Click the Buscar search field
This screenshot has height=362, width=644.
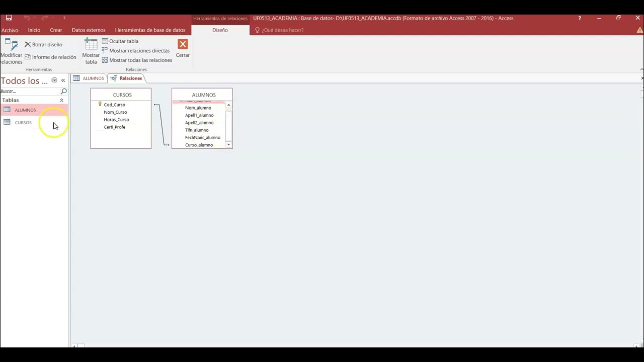coord(30,92)
